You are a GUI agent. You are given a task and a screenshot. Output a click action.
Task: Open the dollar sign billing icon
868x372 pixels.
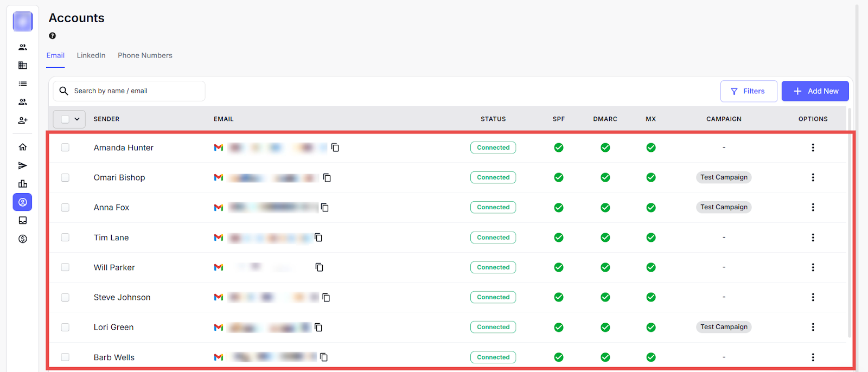tap(23, 239)
